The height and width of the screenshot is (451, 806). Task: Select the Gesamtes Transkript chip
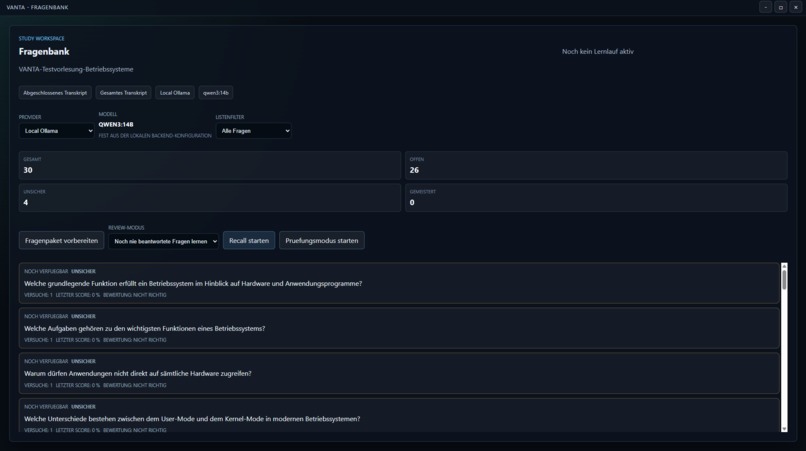point(123,93)
